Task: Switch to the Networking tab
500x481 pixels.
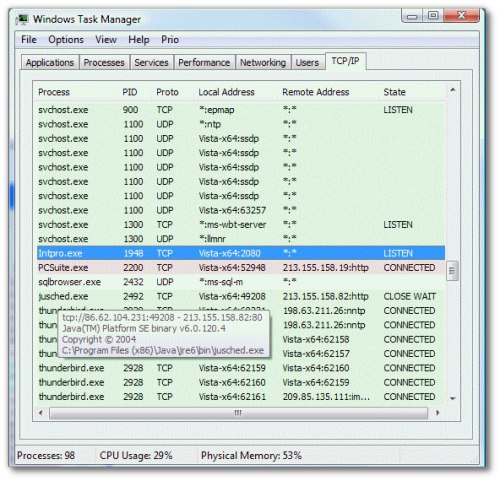Action: click(263, 62)
